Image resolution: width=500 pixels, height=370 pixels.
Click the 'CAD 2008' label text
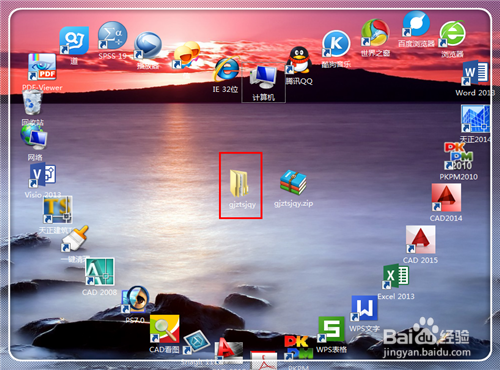pyautogui.click(x=99, y=292)
